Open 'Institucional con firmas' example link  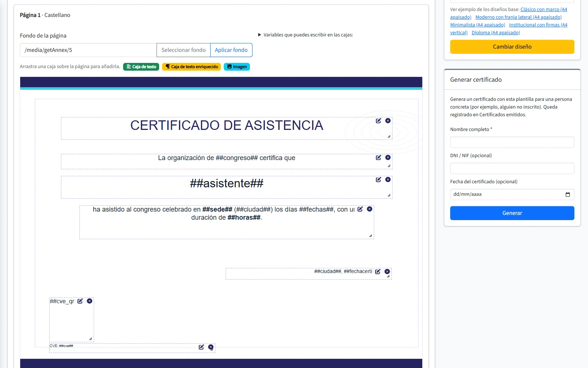click(x=538, y=25)
